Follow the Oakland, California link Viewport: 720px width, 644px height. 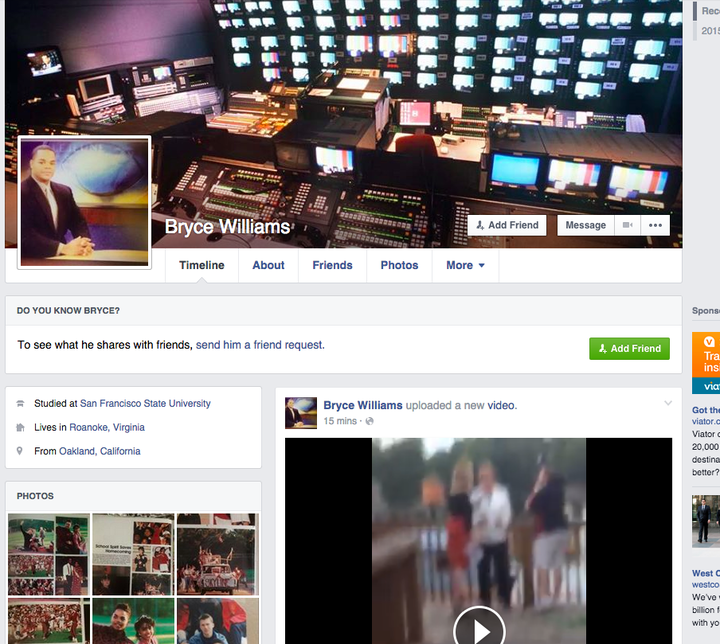click(100, 452)
